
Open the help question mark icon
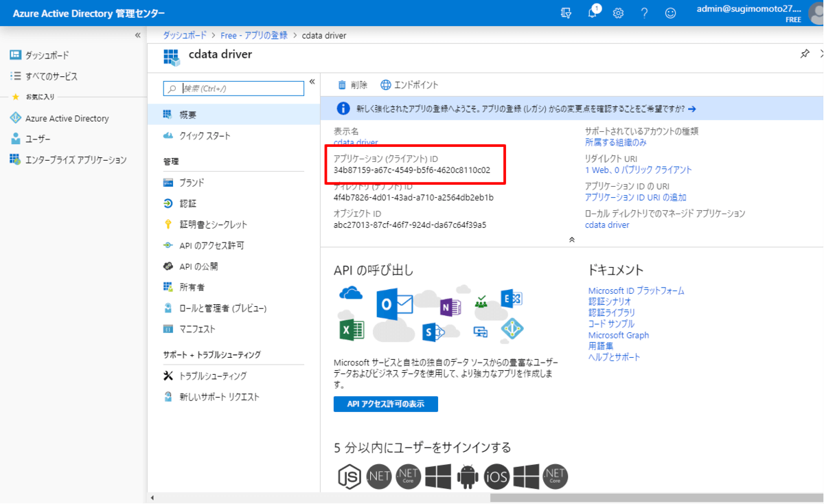pyautogui.click(x=644, y=13)
